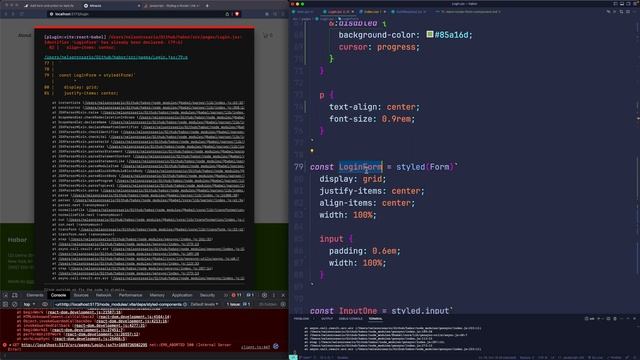Open the Security tab in DevTools
640x360 pixels.
[x=207, y=295]
